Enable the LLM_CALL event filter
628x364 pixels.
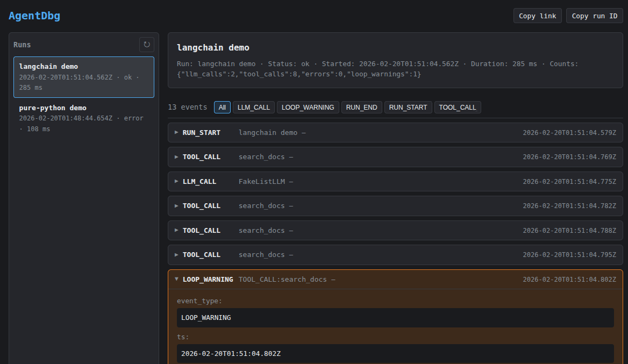[253, 107]
